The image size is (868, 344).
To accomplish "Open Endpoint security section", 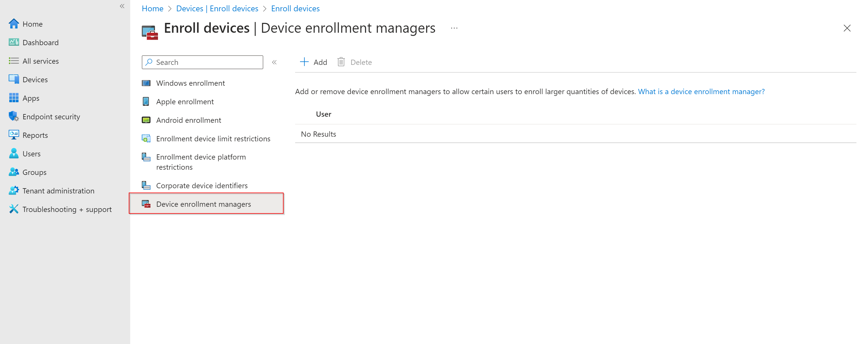I will [x=51, y=116].
